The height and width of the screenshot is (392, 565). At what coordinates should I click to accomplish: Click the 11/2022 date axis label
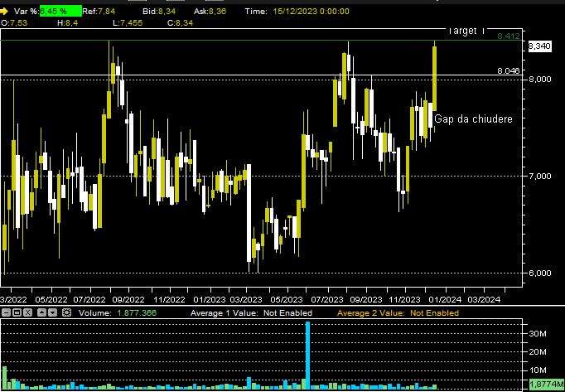(x=171, y=300)
